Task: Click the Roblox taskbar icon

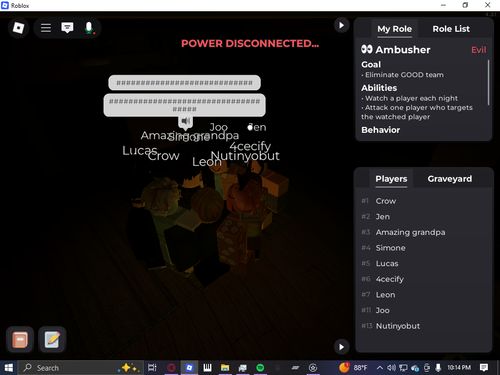Action: point(189,368)
